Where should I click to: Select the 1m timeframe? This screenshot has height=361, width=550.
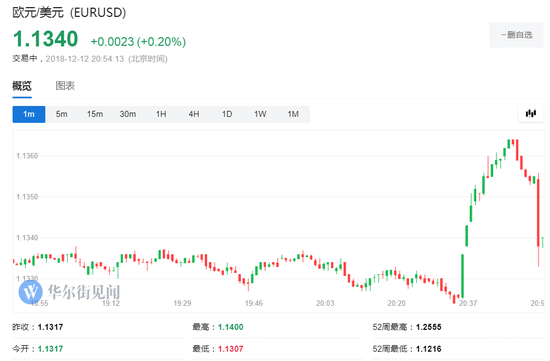(29, 114)
